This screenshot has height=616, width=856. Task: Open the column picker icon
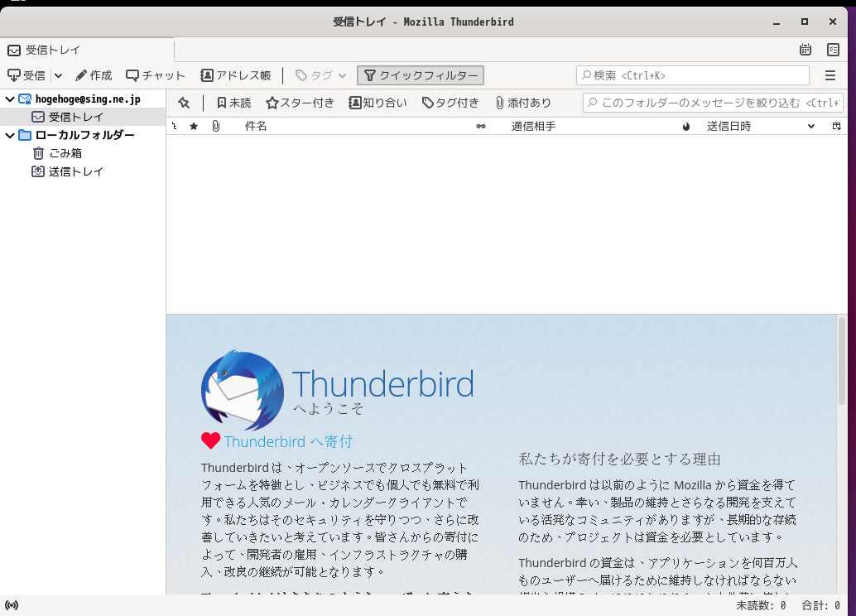pyautogui.click(x=836, y=126)
